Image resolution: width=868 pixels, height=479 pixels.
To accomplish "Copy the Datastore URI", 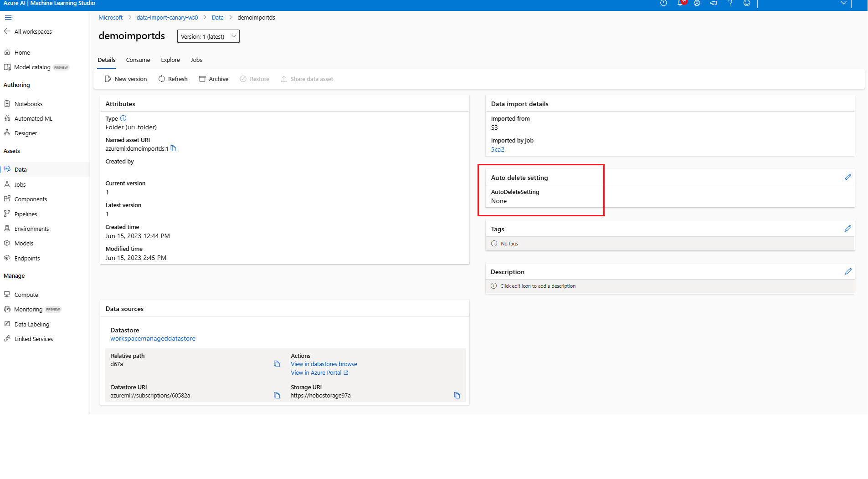I will click(277, 395).
